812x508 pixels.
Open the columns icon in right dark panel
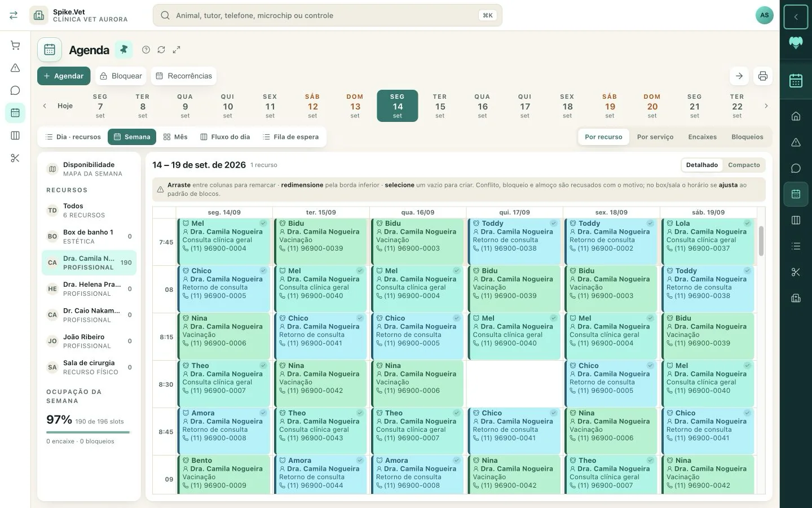point(796,220)
